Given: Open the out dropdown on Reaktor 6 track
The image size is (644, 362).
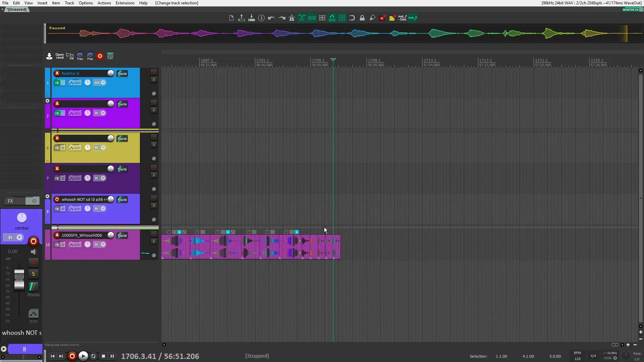Looking at the screenshot, I should 100,82.
